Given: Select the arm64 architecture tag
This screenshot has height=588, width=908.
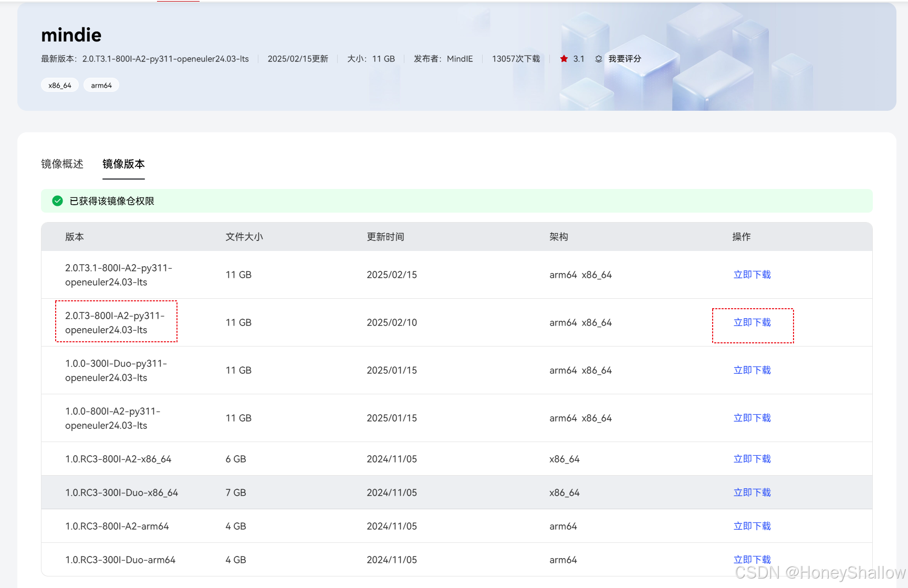Looking at the screenshot, I should point(101,85).
